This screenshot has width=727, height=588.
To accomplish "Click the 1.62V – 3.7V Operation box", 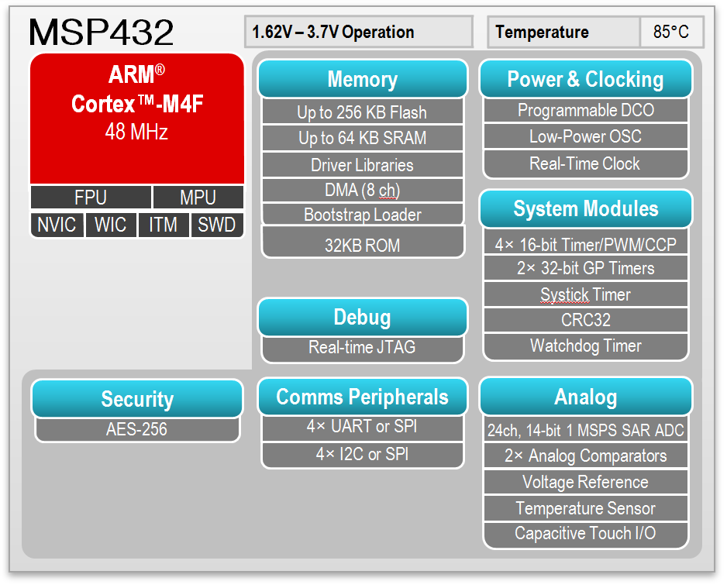I will (x=359, y=32).
